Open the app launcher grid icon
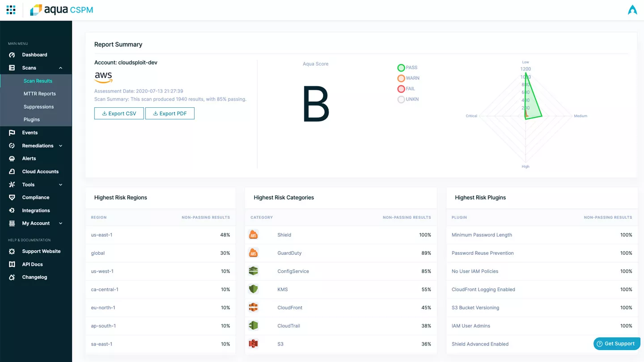The image size is (644, 362). [11, 9]
